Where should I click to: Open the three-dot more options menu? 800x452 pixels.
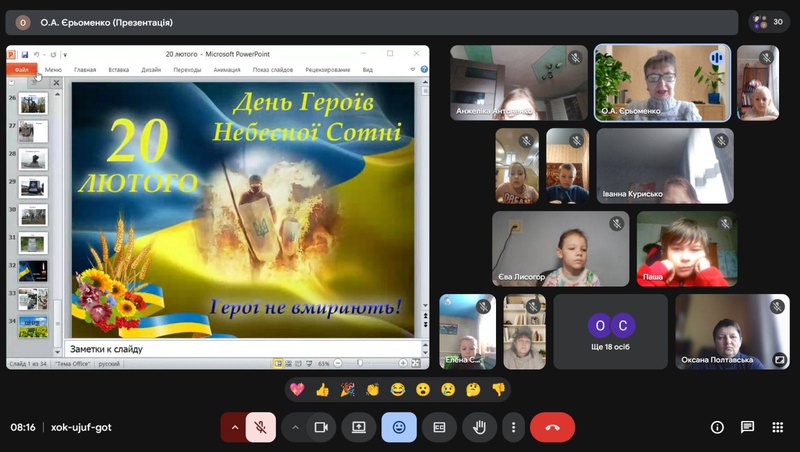[x=513, y=427]
